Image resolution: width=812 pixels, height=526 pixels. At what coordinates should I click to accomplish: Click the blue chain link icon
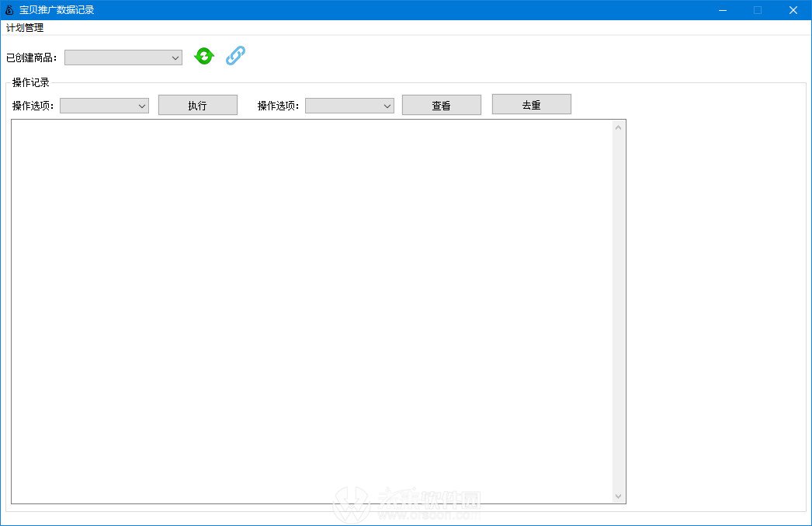[x=235, y=56]
